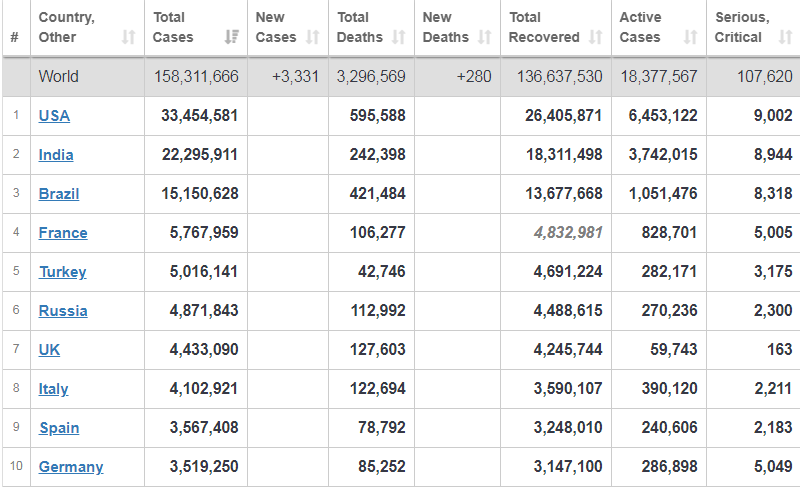
Task: Open the Brazil country link
Action: point(59,194)
